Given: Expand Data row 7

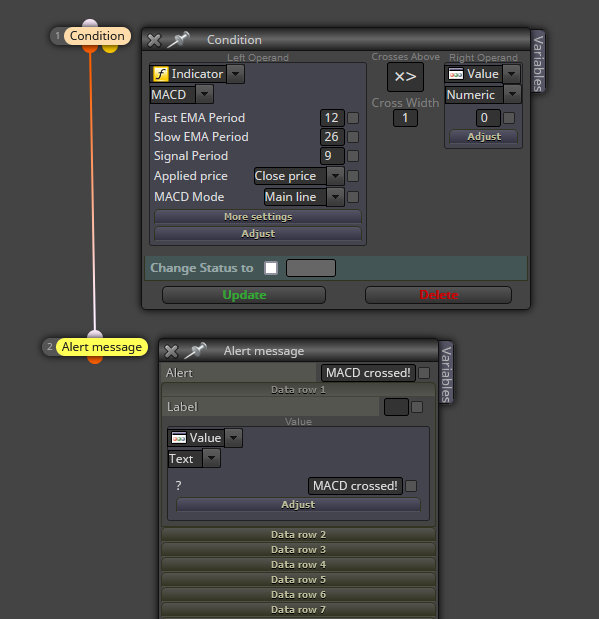Looking at the screenshot, I should point(298,610).
